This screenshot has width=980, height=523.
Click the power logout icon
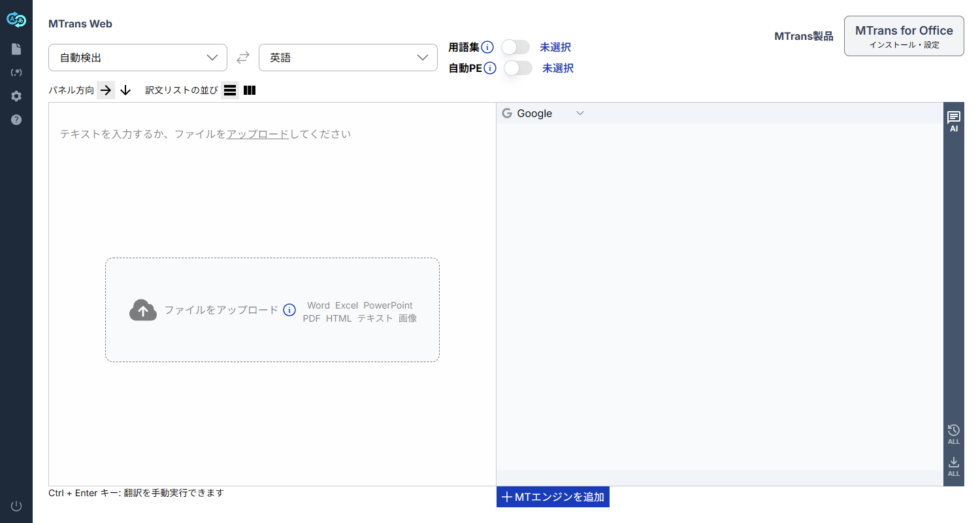(x=16, y=505)
